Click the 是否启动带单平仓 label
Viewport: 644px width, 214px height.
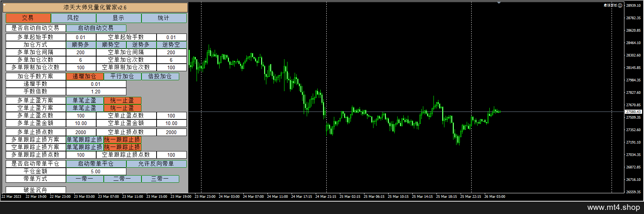tap(36, 164)
